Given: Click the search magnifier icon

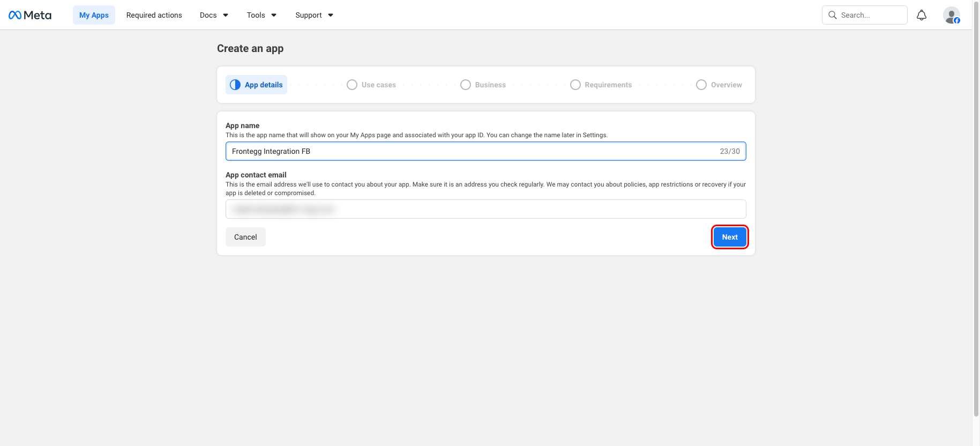Looking at the screenshot, I should [833, 15].
